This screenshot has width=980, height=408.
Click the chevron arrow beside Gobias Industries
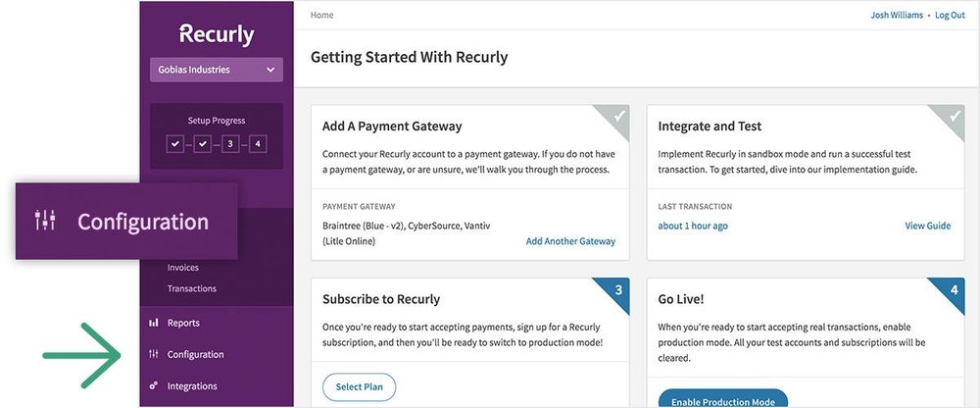(270, 70)
